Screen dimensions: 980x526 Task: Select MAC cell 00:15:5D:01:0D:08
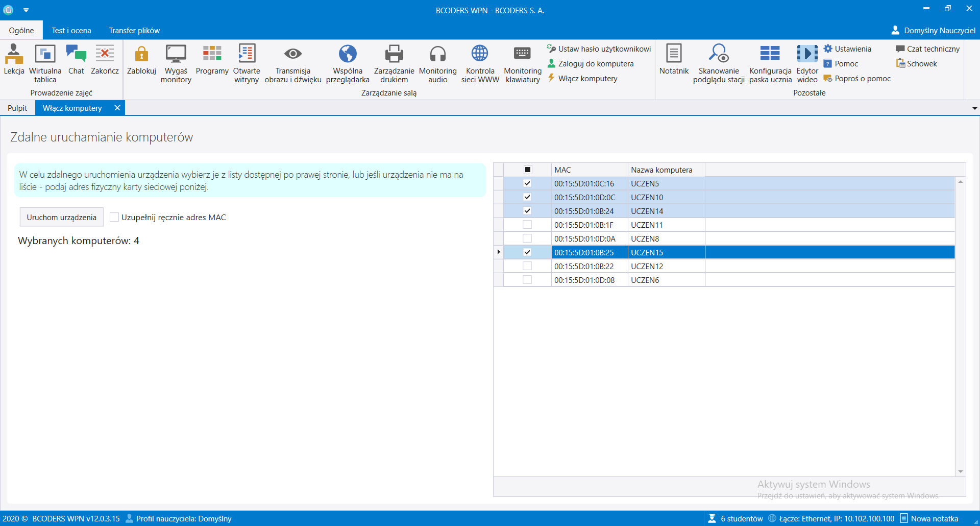pos(590,280)
